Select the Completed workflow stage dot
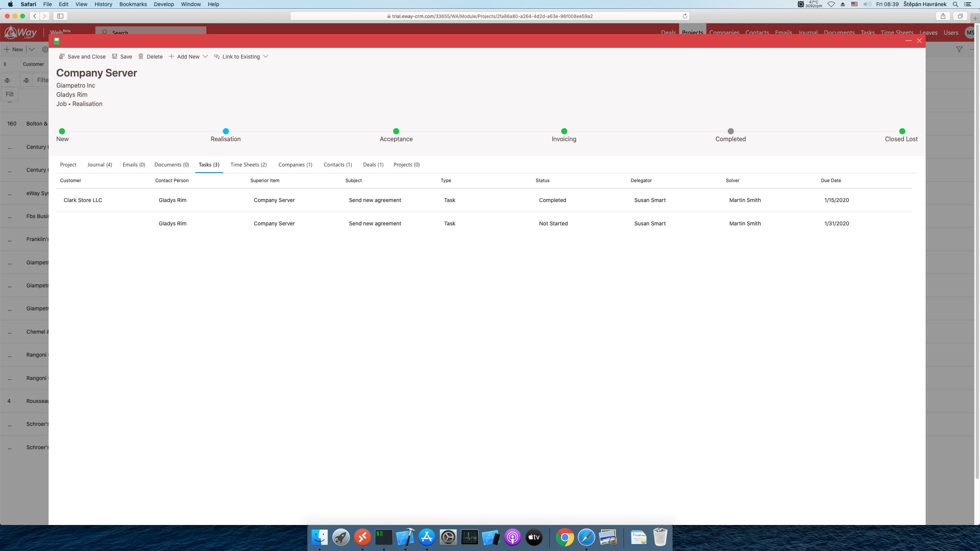980x551 pixels. 730,131
